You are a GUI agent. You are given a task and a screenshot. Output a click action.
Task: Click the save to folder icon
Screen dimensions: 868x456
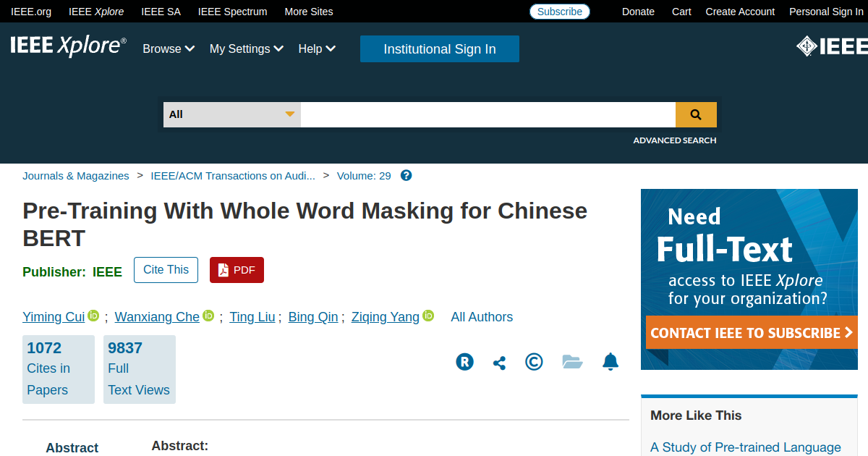click(572, 362)
